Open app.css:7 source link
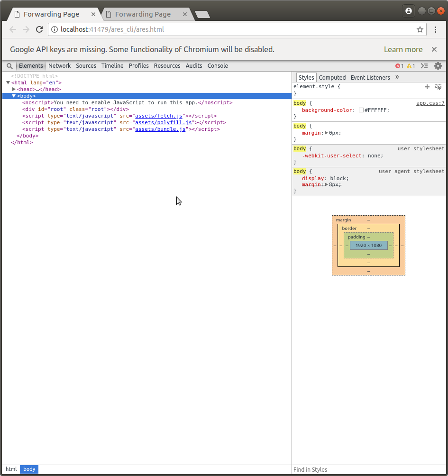The height and width of the screenshot is (476, 448). 430,103
